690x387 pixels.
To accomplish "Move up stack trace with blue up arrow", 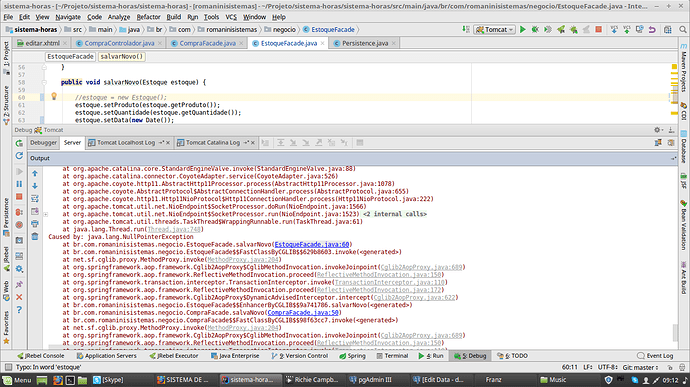I will [35, 173].
